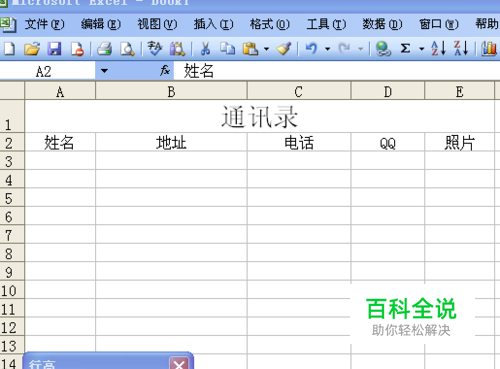Open the Name Box dropdown arrow
Image resolution: width=500 pixels, height=369 pixels.
(104, 71)
